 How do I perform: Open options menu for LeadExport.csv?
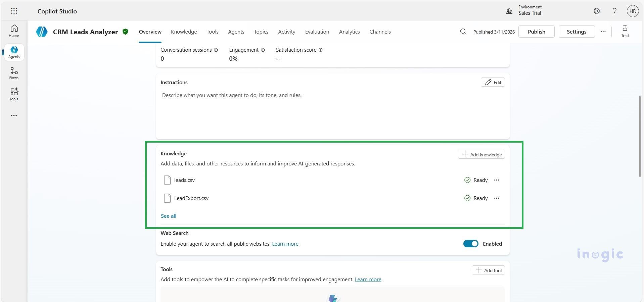(497, 198)
